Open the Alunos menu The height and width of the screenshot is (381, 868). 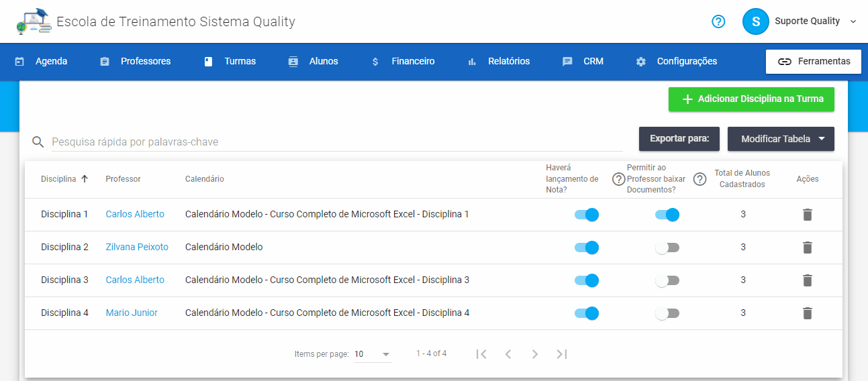tap(313, 61)
